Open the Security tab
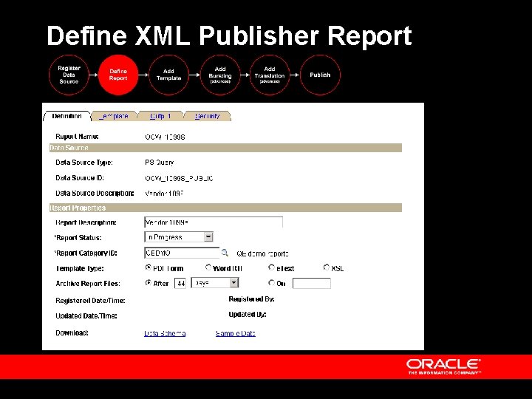 [208, 116]
